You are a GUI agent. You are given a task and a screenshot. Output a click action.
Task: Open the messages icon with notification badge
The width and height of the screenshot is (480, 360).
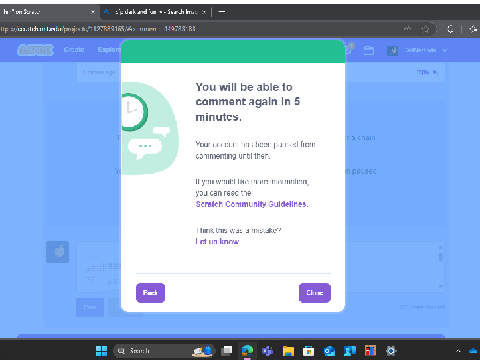pos(349,49)
